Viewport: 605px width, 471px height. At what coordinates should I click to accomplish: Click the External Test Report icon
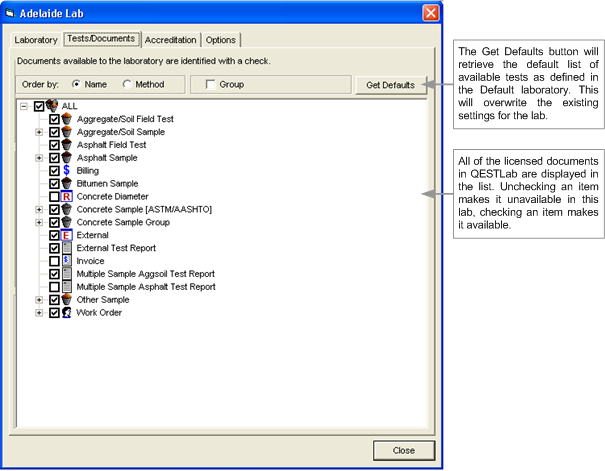point(67,248)
